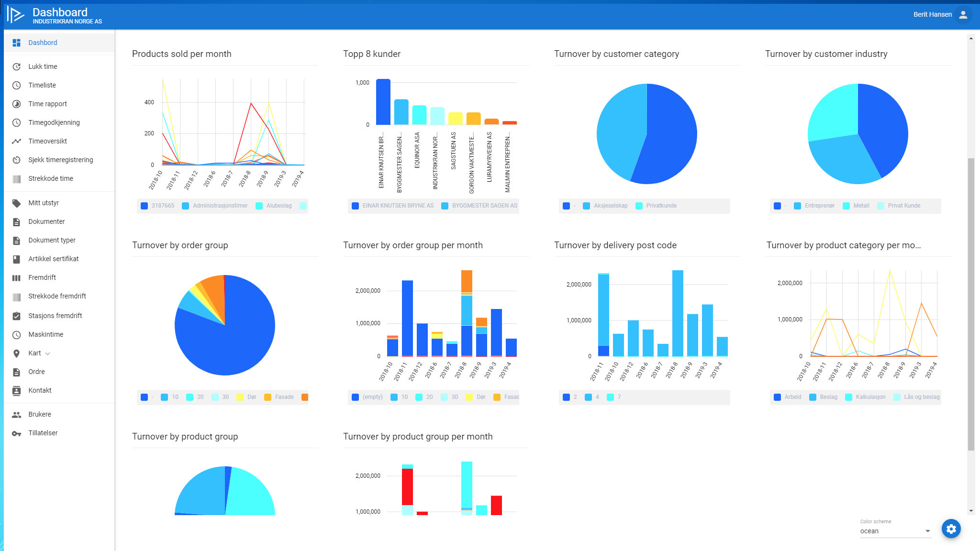
Task: Open Timegodkjenning menu item
Action: (59, 122)
